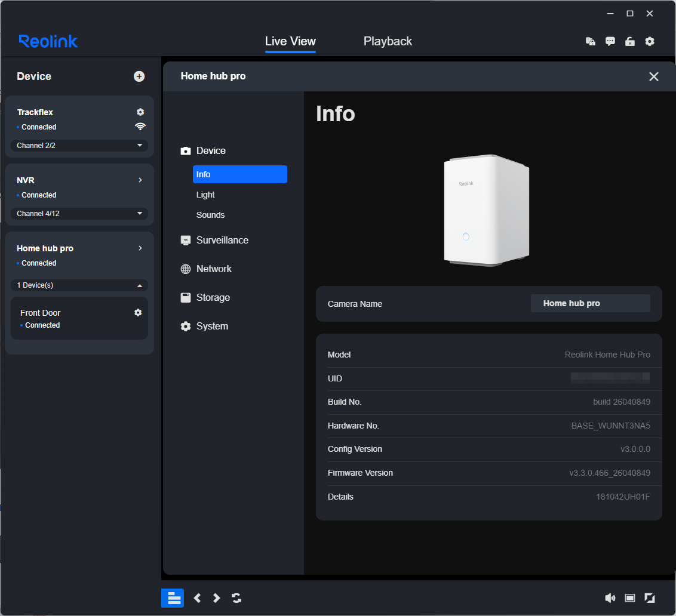Screen dimensions: 676x616
Task: Select the Light menu item
Action: [x=205, y=195]
